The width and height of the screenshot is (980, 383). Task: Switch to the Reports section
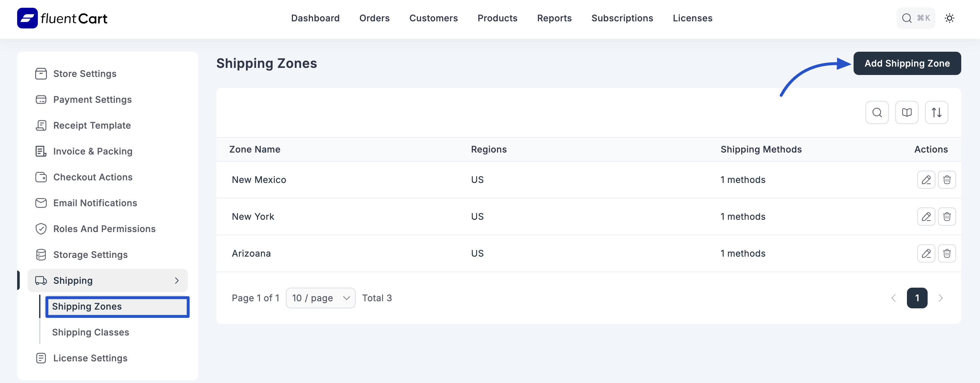554,18
